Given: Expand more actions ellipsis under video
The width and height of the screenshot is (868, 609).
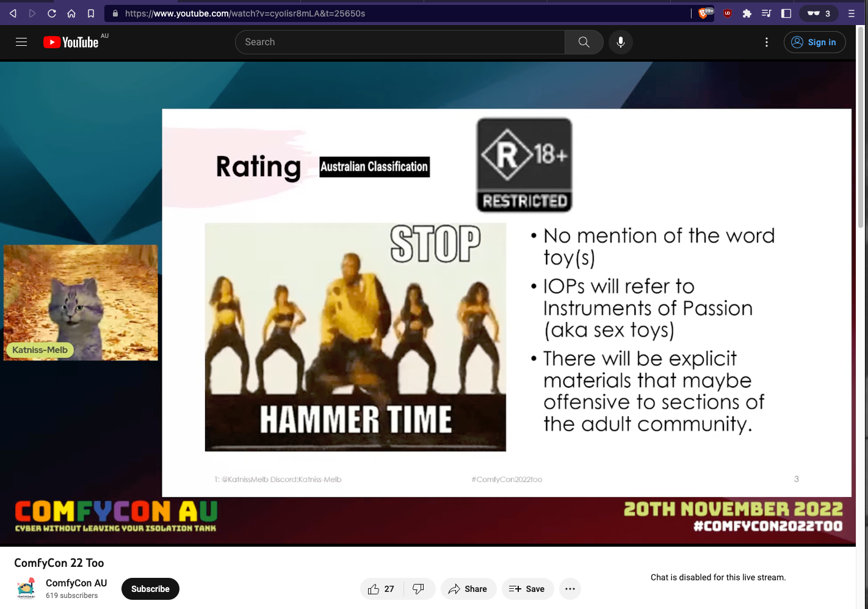Looking at the screenshot, I should point(570,589).
